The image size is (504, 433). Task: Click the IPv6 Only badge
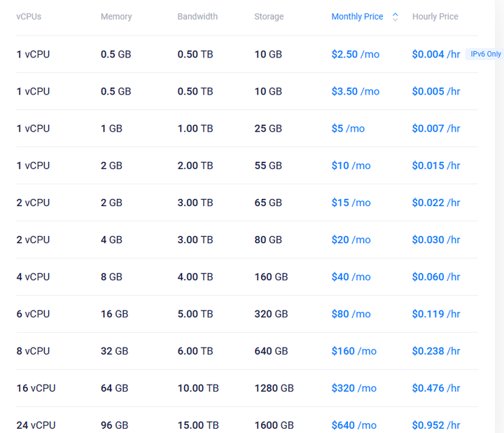tap(485, 54)
